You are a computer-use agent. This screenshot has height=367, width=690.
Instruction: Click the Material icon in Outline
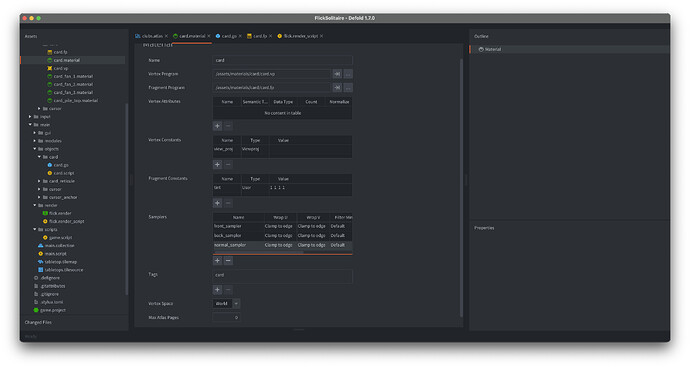pos(481,49)
